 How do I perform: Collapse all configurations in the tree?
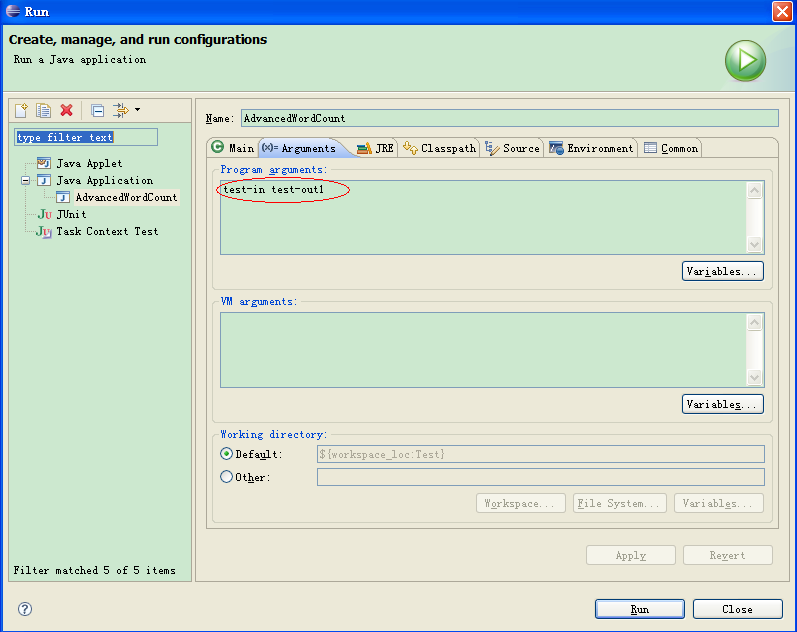pyautogui.click(x=97, y=110)
